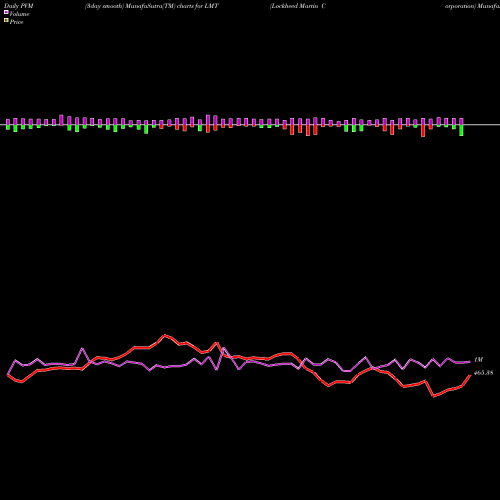The image size is (500, 500).
Task: Click the highest peak of red price line
Action: (x=164, y=335)
